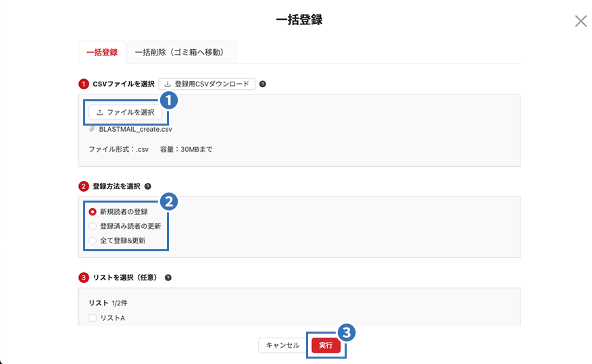Click the 登録用CSVダウンロード button
The height and width of the screenshot is (364, 592).
(x=207, y=84)
